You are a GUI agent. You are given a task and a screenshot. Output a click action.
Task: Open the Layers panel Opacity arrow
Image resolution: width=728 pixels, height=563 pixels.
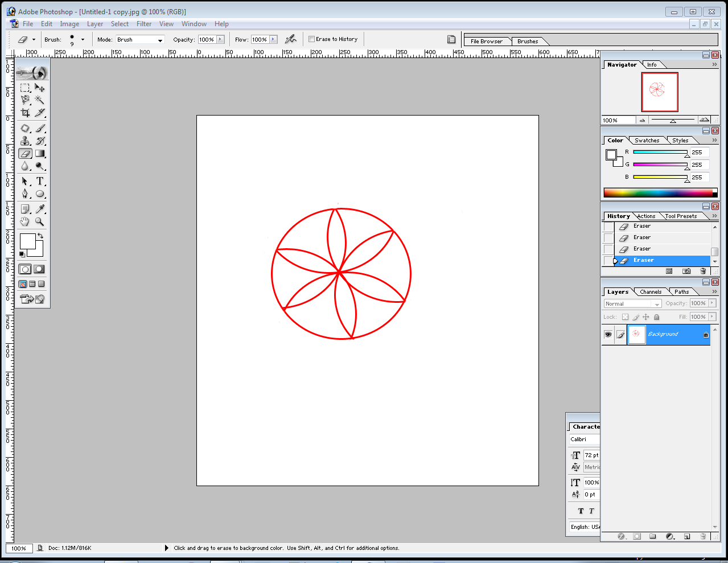click(712, 303)
